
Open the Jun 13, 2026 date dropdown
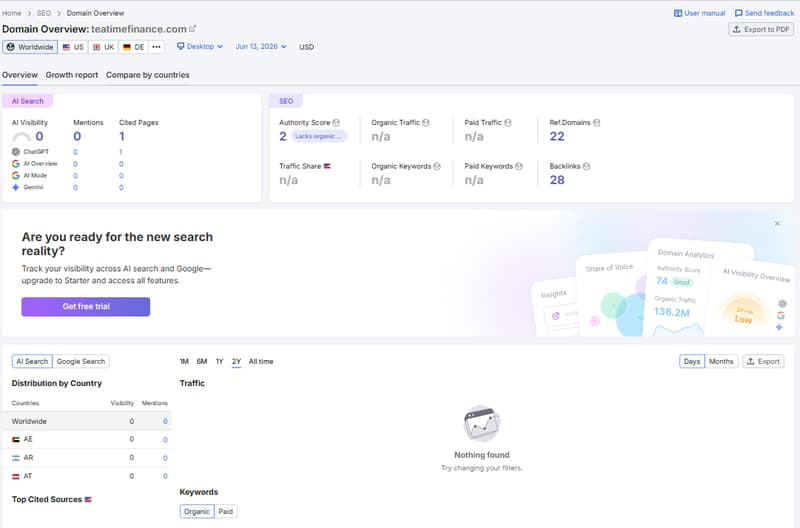(261, 46)
